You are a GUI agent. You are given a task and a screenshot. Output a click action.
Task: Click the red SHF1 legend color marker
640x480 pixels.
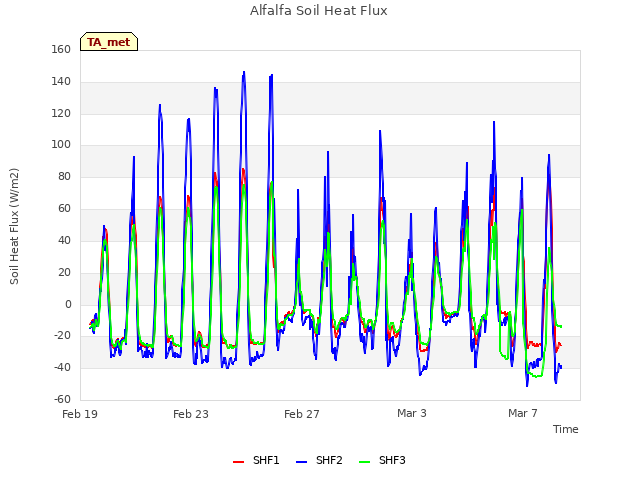[x=238, y=462]
